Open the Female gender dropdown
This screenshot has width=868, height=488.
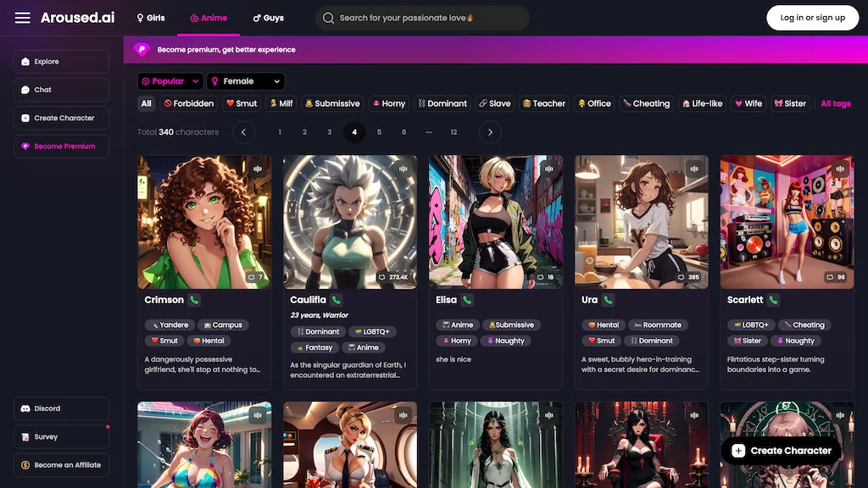pos(245,81)
